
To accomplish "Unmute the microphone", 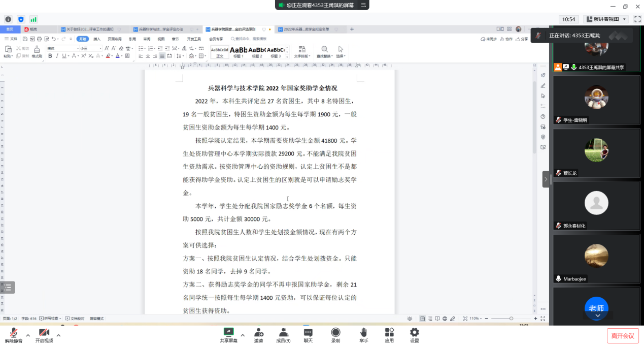I will click(x=14, y=334).
